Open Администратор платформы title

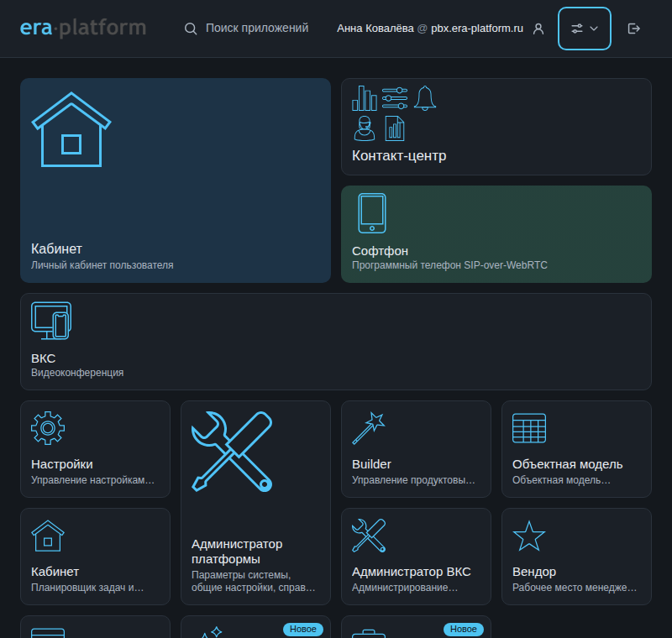(x=237, y=552)
